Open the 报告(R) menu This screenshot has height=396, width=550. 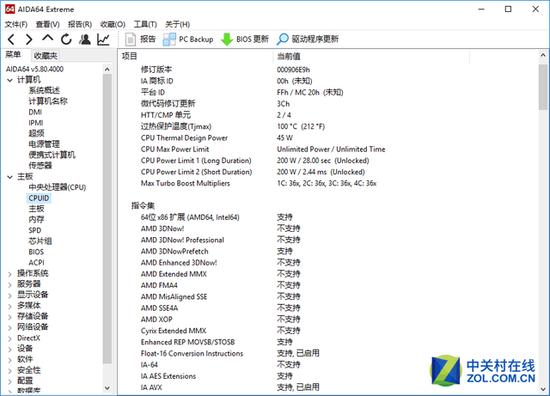click(x=80, y=24)
